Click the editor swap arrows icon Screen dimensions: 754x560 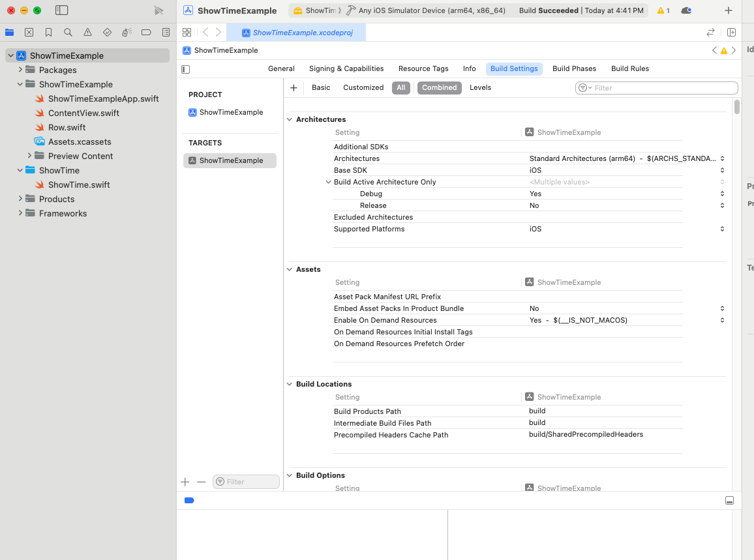pos(710,32)
